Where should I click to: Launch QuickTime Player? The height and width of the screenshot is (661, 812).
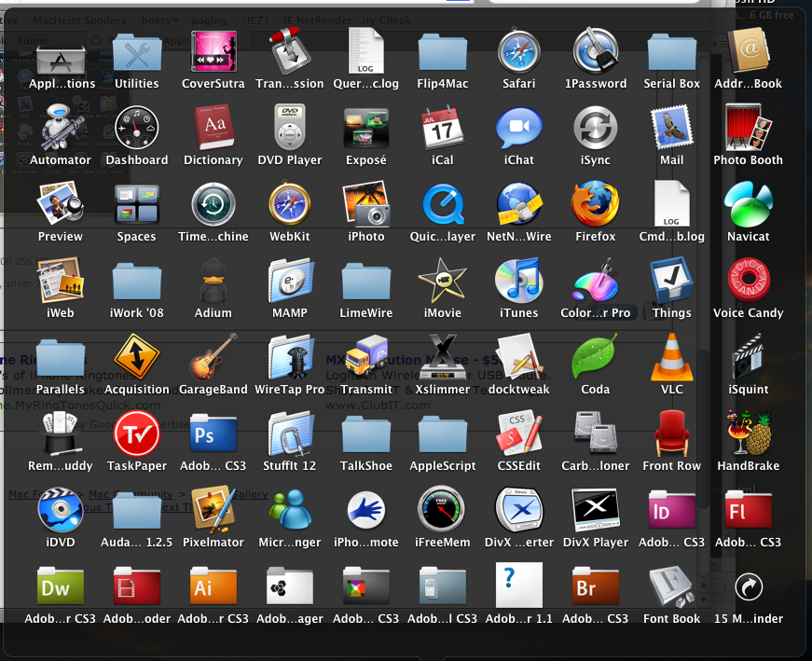pos(442,204)
